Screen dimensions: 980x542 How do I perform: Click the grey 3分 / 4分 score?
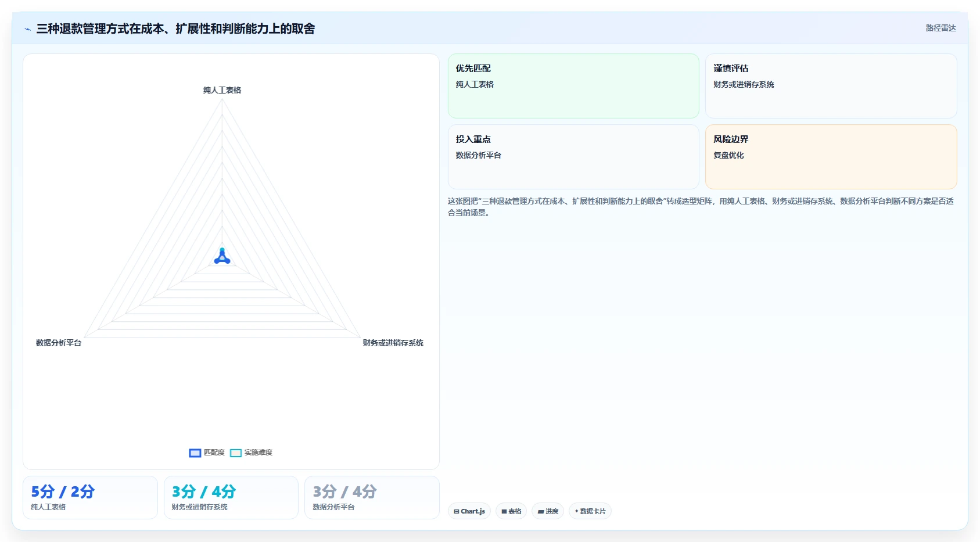(344, 491)
